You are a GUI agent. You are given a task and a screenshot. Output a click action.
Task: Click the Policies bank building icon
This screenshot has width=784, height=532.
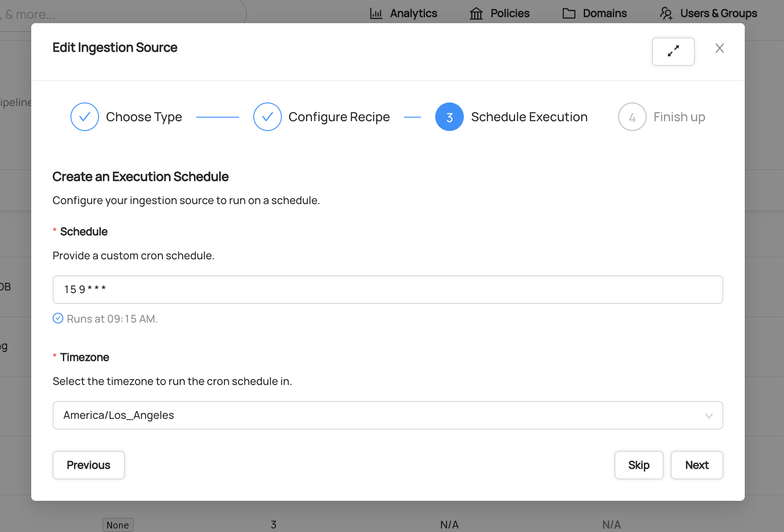476,13
